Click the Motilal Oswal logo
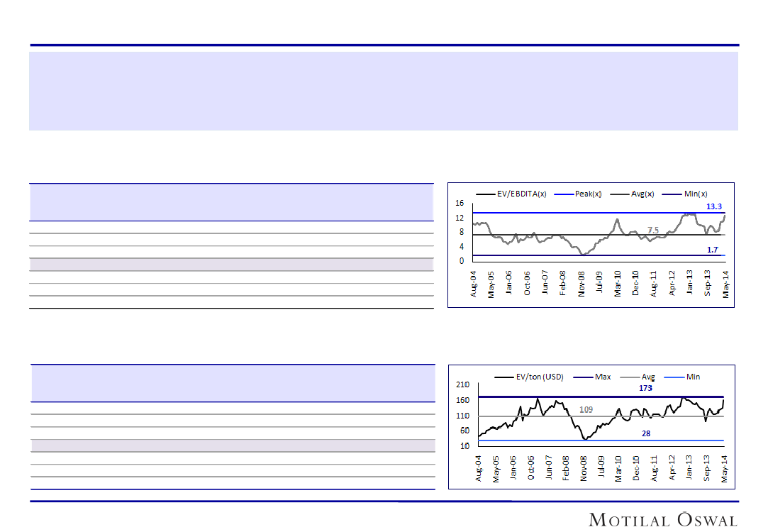The height and width of the screenshot is (532, 768). tap(663, 520)
